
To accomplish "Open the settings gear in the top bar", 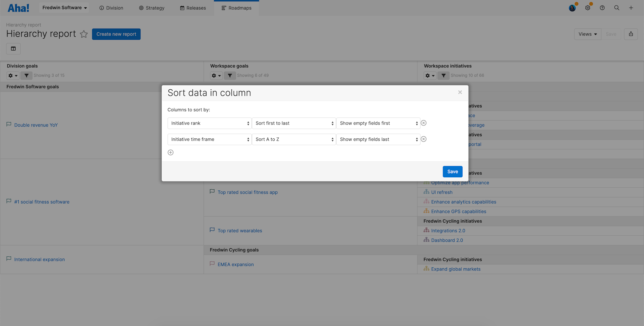I will click(588, 7).
